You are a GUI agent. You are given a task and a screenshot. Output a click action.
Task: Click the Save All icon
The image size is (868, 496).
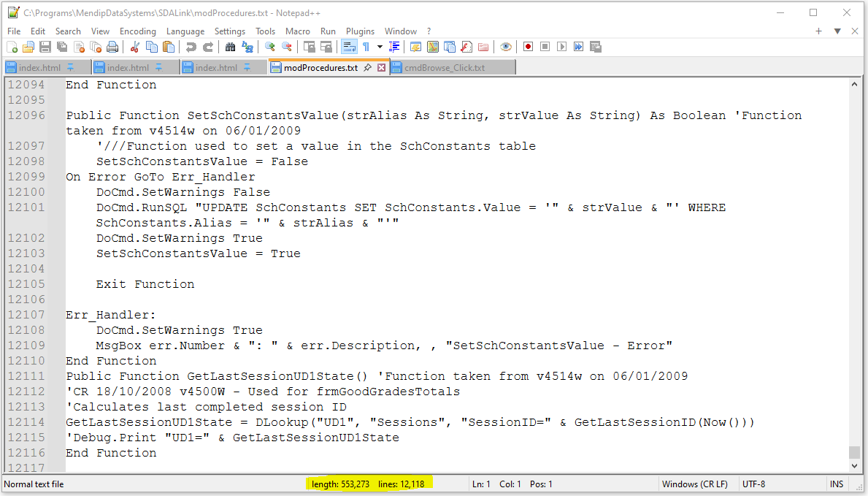pyautogui.click(x=62, y=47)
